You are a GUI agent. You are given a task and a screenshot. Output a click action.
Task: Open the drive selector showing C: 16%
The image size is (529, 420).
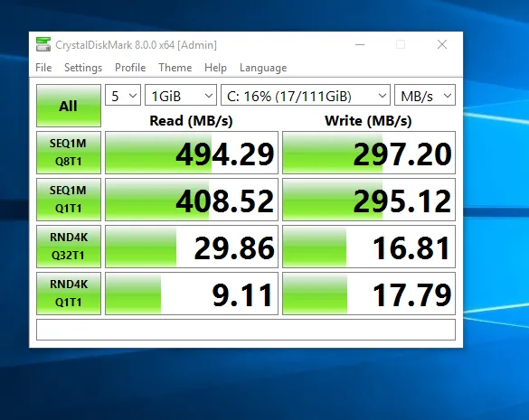306,95
